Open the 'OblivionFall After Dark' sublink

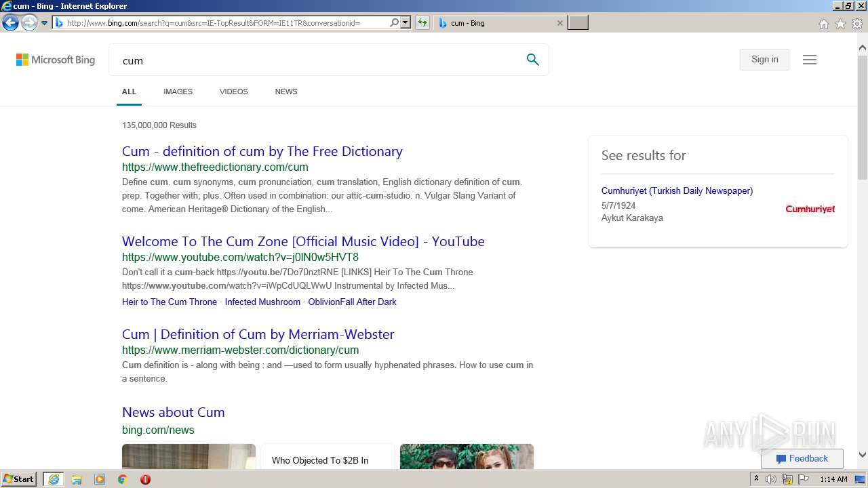pyautogui.click(x=353, y=302)
